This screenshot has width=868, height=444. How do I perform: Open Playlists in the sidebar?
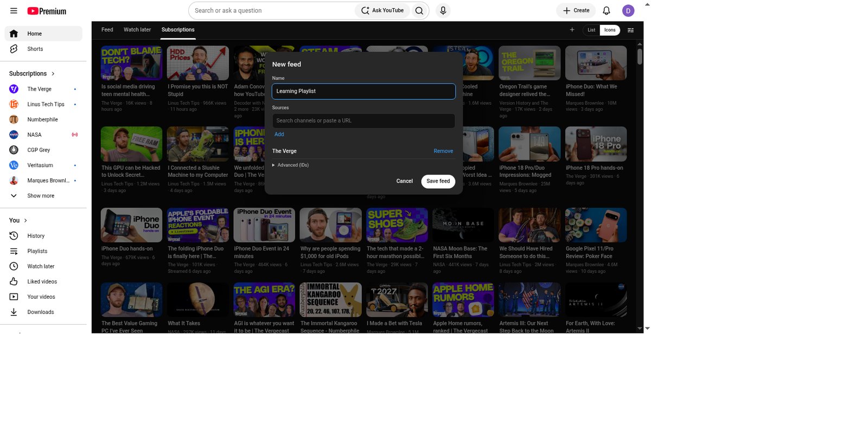43,251
